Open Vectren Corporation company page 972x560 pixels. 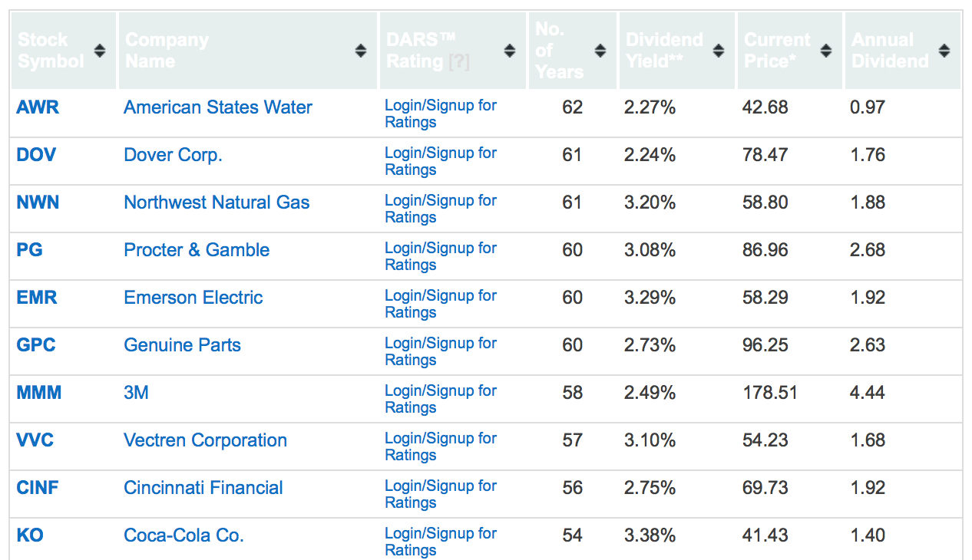click(205, 440)
